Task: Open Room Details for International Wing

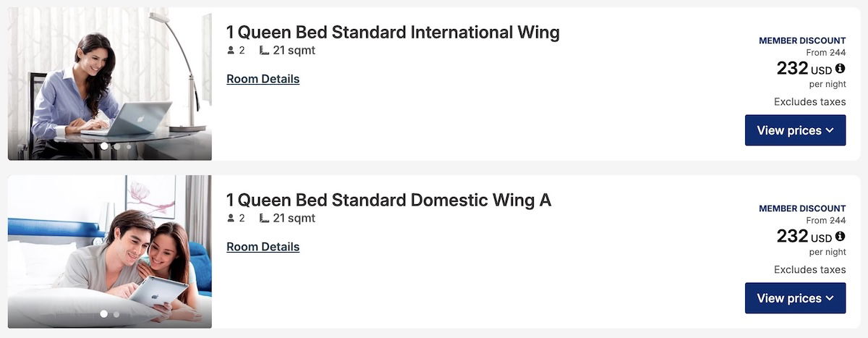Action: click(x=263, y=79)
